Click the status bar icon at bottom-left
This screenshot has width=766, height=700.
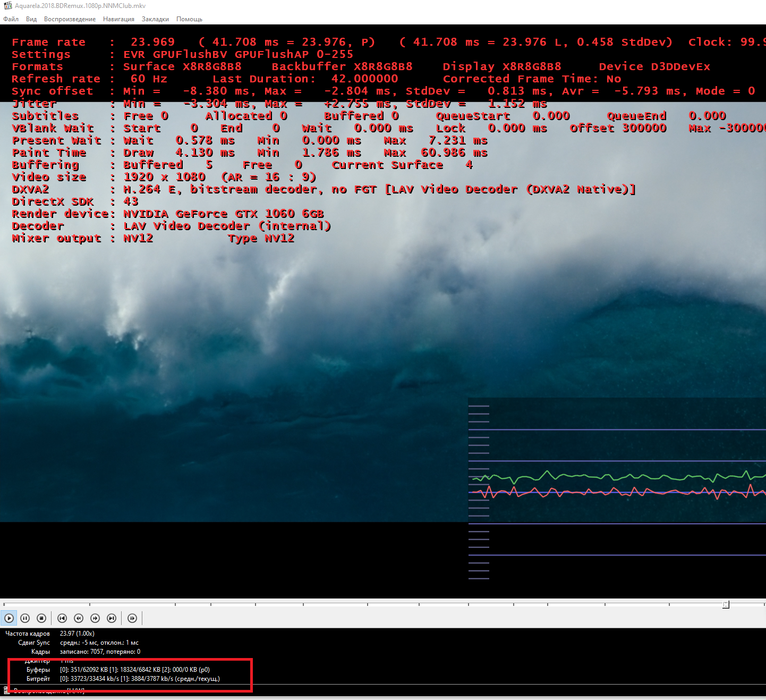click(6, 690)
